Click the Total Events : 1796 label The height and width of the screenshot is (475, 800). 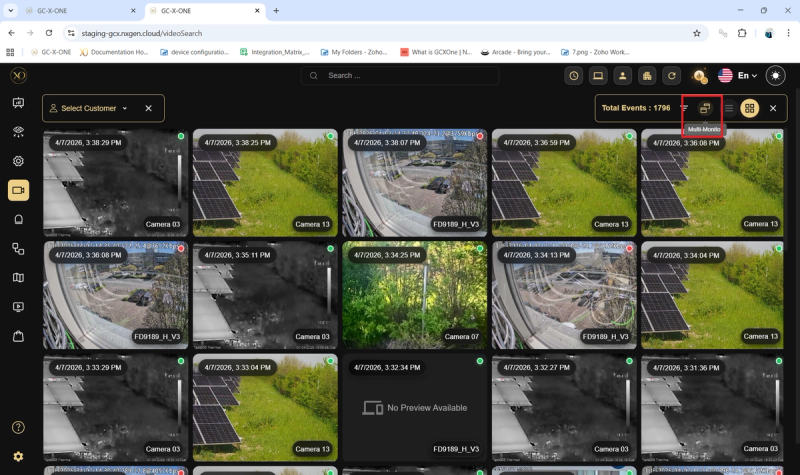point(636,108)
